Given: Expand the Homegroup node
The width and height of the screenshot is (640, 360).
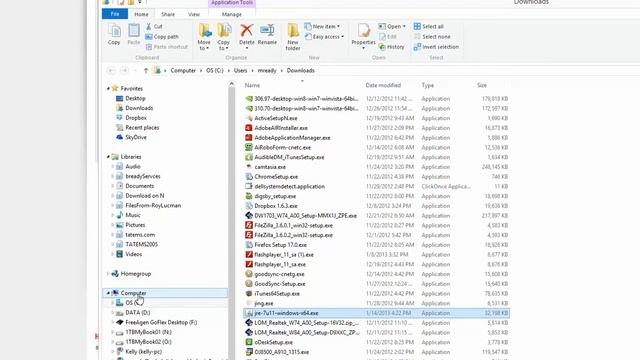Looking at the screenshot, I should tap(108, 273).
